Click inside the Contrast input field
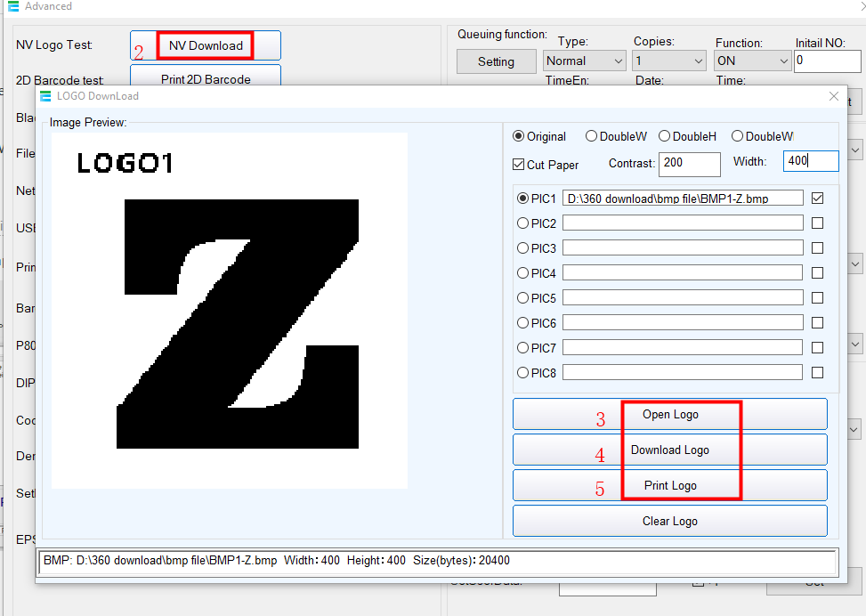 [x=689, y=164]
